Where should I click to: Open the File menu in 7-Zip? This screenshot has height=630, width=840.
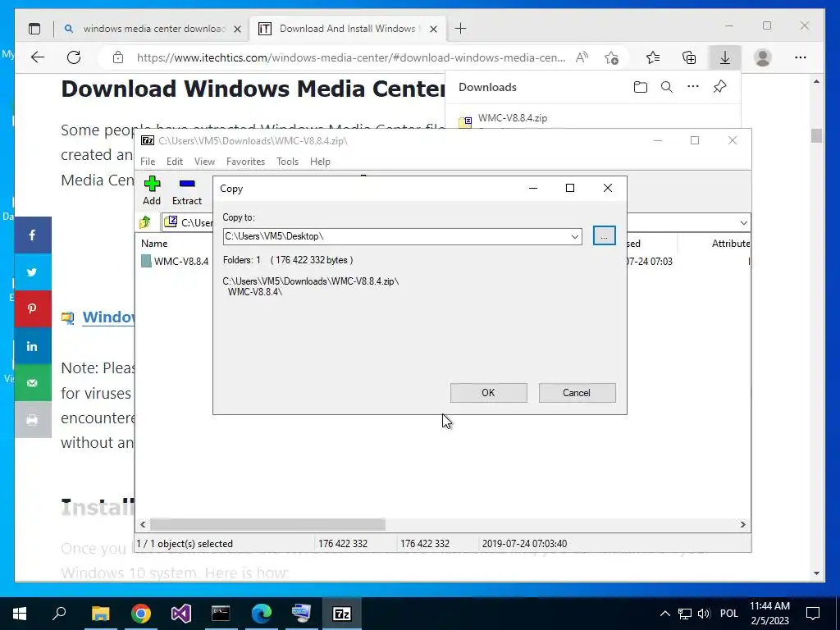click(x=148, y=162)
